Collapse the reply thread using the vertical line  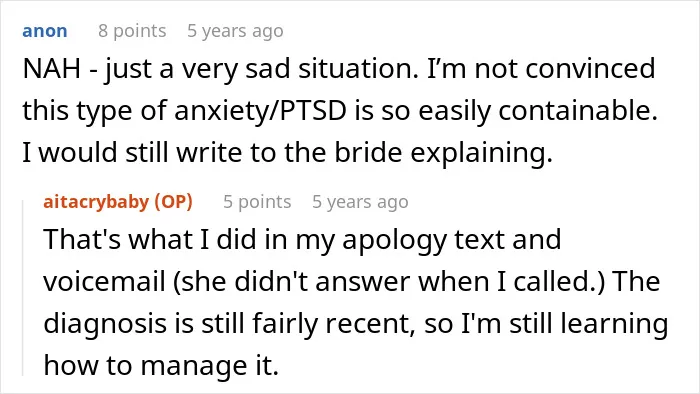pos(23,288)
